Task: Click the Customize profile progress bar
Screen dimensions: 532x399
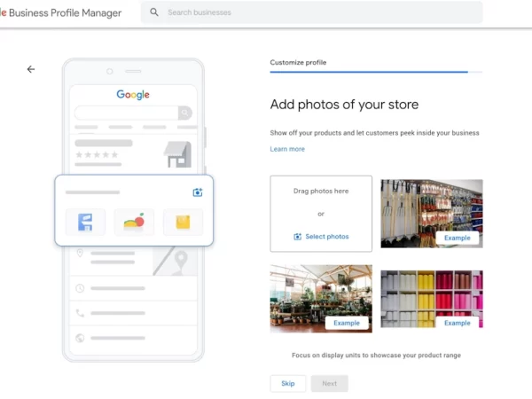Action: click(x=376, y=72)
